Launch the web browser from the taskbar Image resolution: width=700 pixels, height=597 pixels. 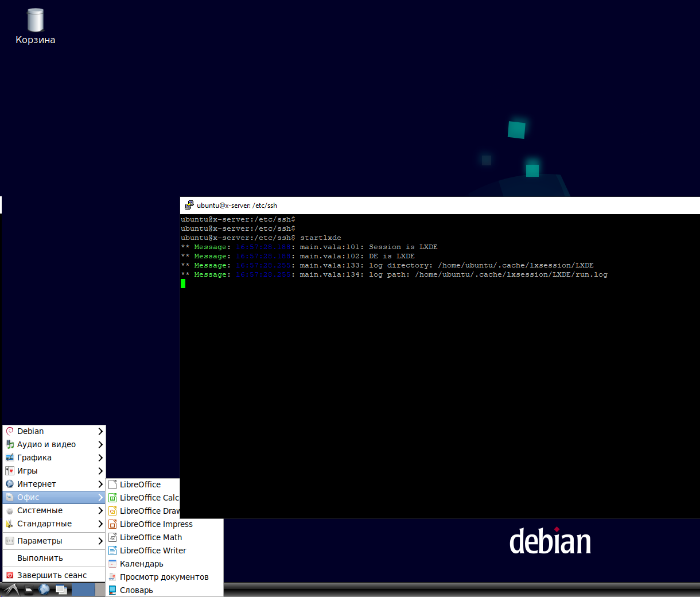point(44,590)
